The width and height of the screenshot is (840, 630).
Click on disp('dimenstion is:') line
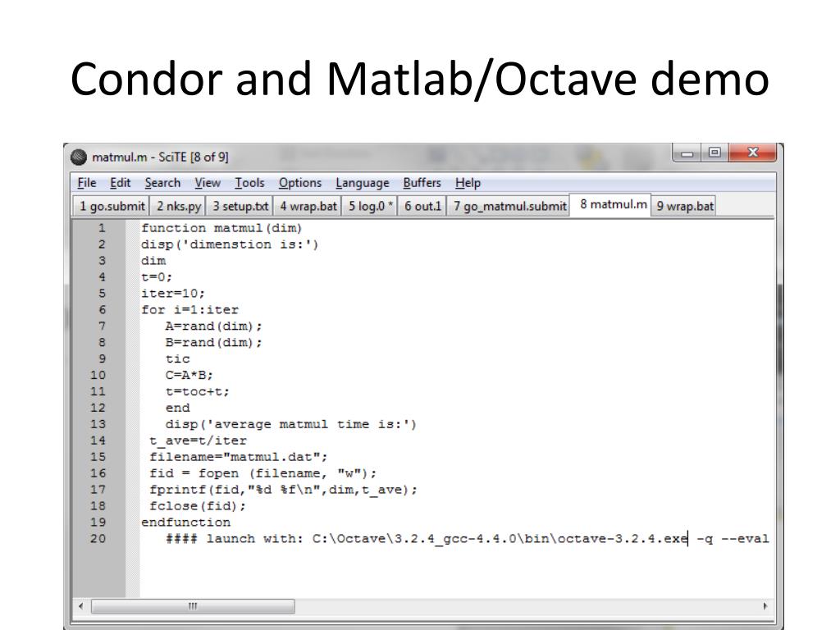point(230,244)
